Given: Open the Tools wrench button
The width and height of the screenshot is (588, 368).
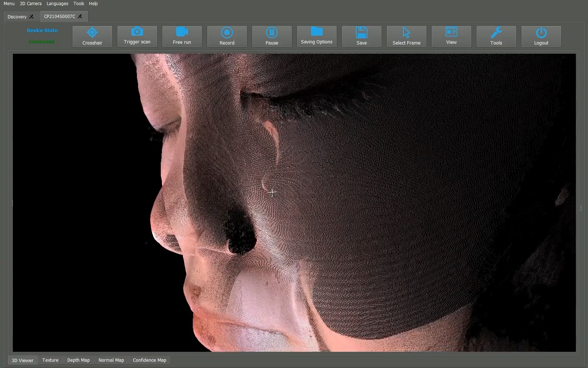Looking at the screenshot, I should 496,36.
